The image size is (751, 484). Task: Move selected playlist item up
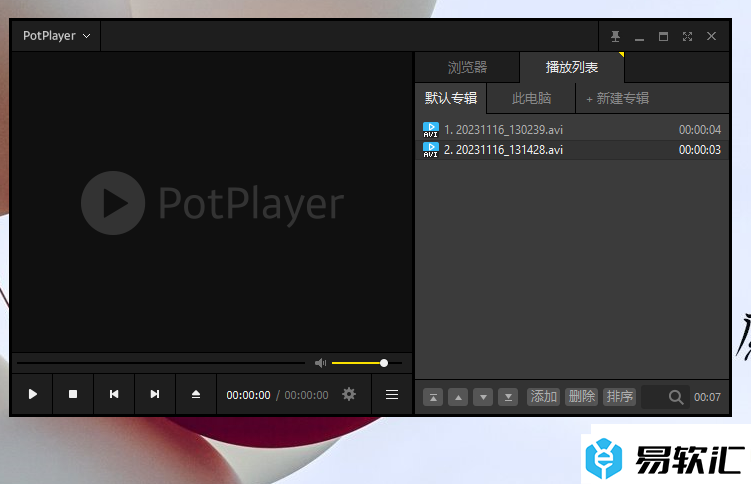[458, 397]
